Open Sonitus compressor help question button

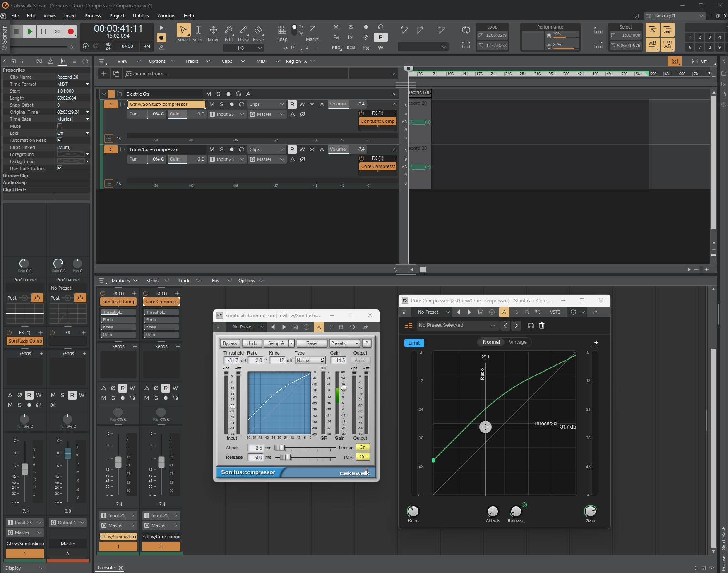(366, 343)
